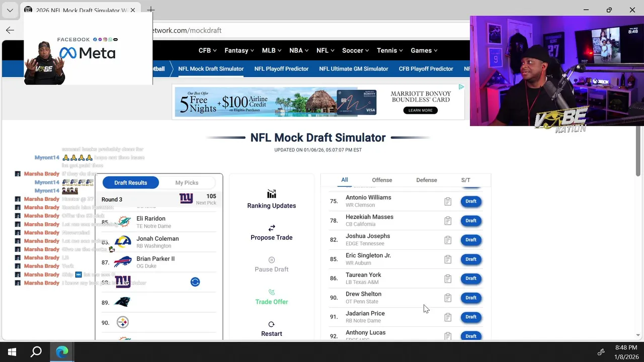Select the Defense filter tab

click(427, 180)
